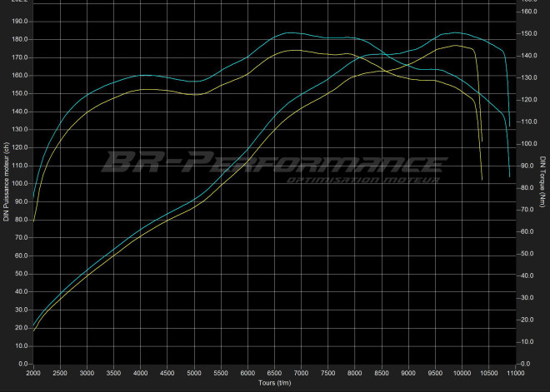Click the 4000 tick on the RPM axis
This screenshot has height=392, width=550.
[x=140, y=374]
